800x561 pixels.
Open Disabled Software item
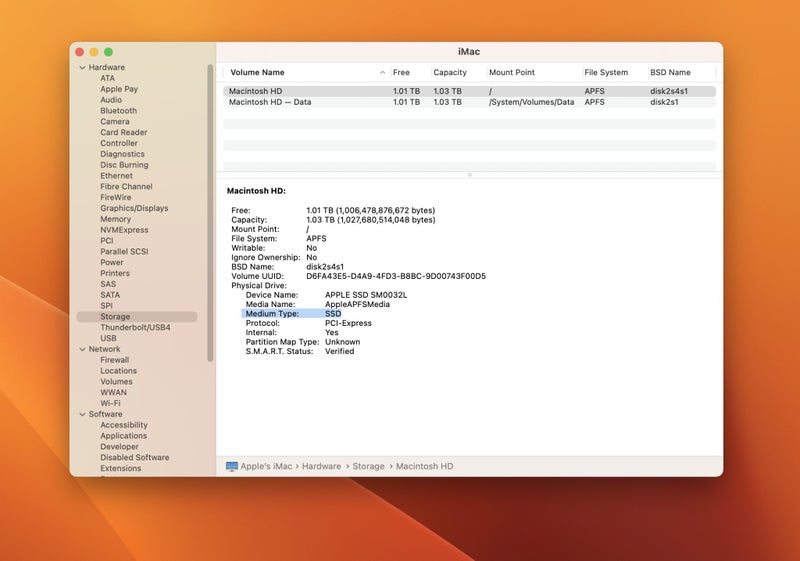tap(135, 457)
